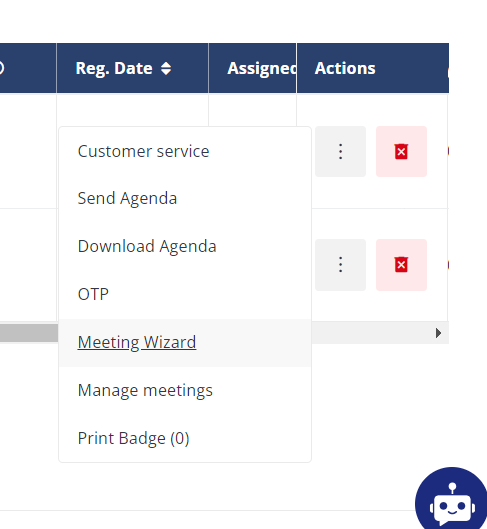Click the Actions column header
This screenshot has width=487, height=529.
(373, 68)
